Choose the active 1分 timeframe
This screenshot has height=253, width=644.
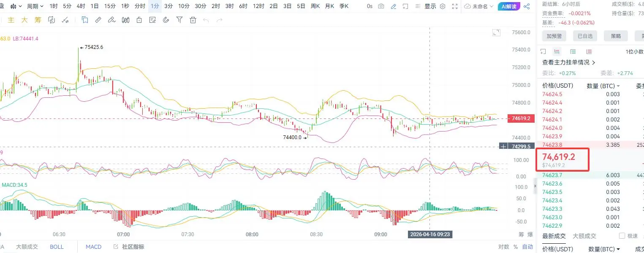point(155,6)
